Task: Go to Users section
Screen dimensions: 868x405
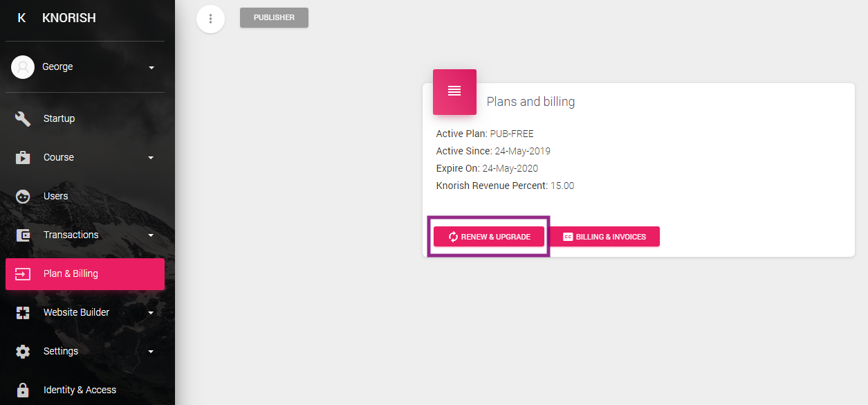Action: (x=85, y=197)
